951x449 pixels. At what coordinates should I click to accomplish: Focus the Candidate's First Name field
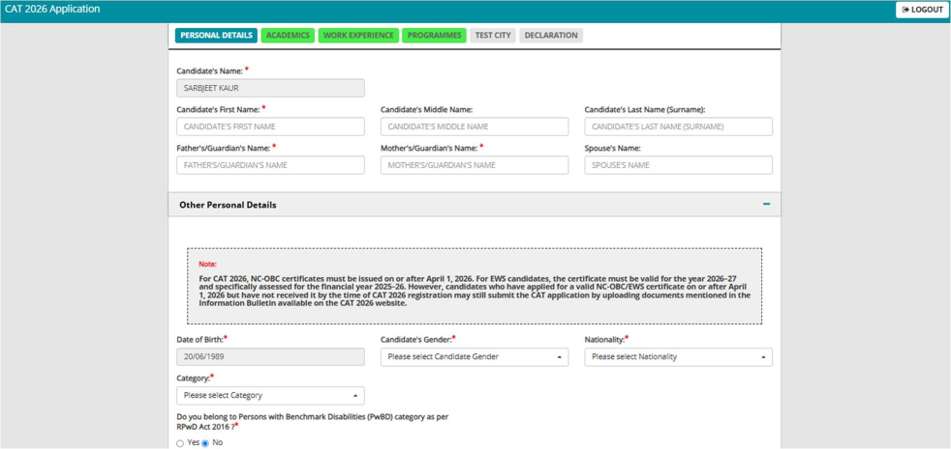click(x=271, y=127)
